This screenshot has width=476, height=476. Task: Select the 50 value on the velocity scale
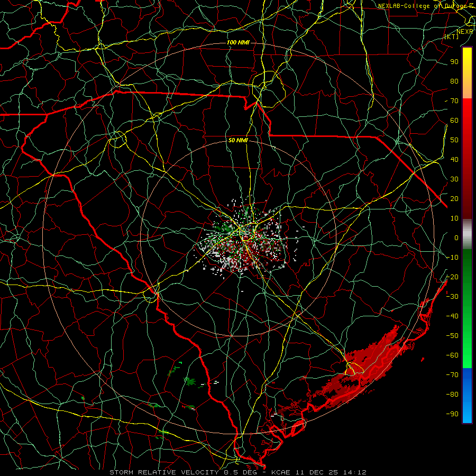pos(454,140)
